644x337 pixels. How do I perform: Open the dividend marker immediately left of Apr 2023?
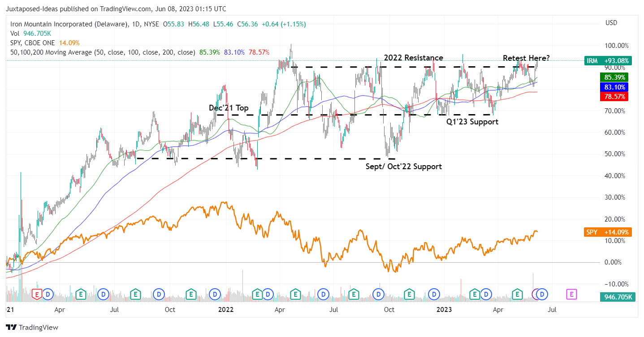(x=486, y=294)
